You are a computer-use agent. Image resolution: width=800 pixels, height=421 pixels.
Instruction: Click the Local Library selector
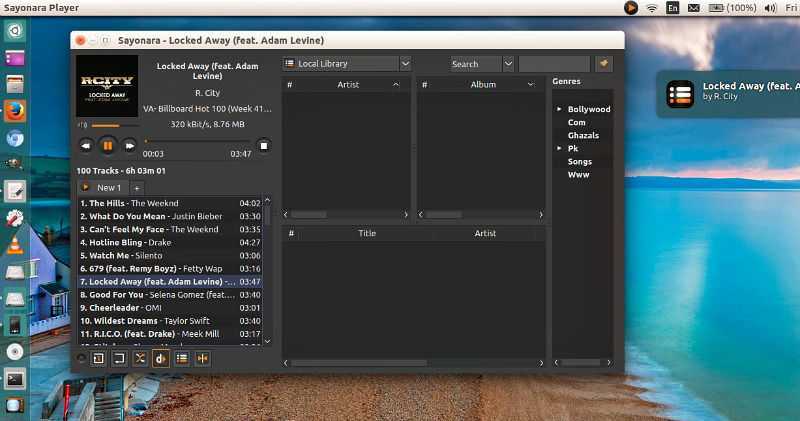tap(341, 64)
